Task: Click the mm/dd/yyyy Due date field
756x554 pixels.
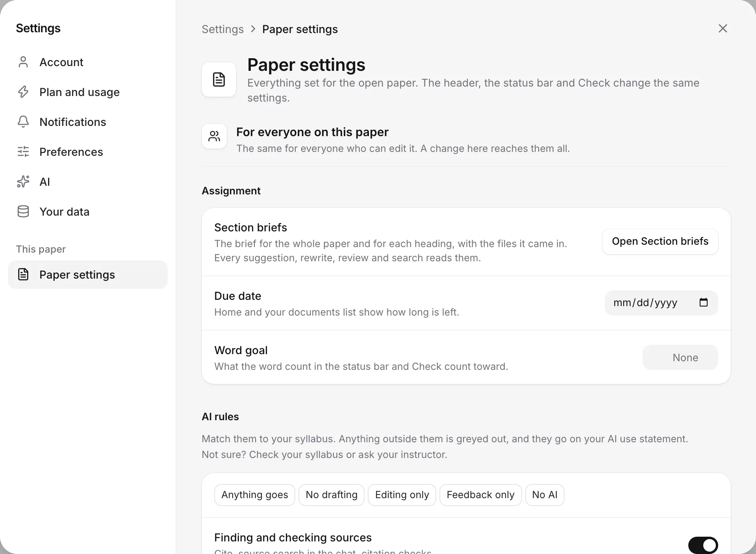Action: (x=661, y=303)
